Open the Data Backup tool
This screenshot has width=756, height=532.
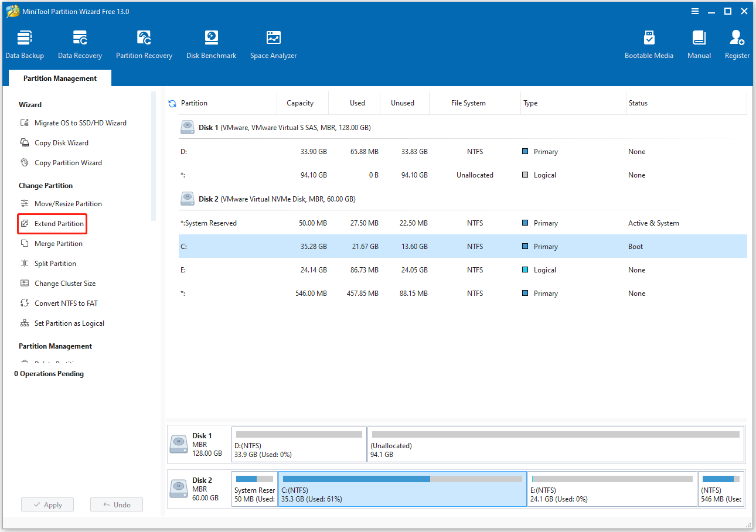(25, 44)
